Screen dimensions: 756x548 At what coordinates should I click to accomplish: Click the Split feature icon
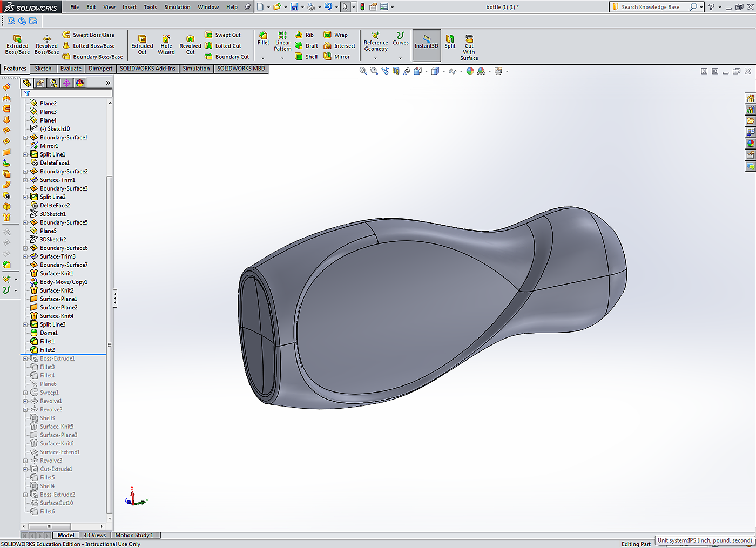pos(450,42)
